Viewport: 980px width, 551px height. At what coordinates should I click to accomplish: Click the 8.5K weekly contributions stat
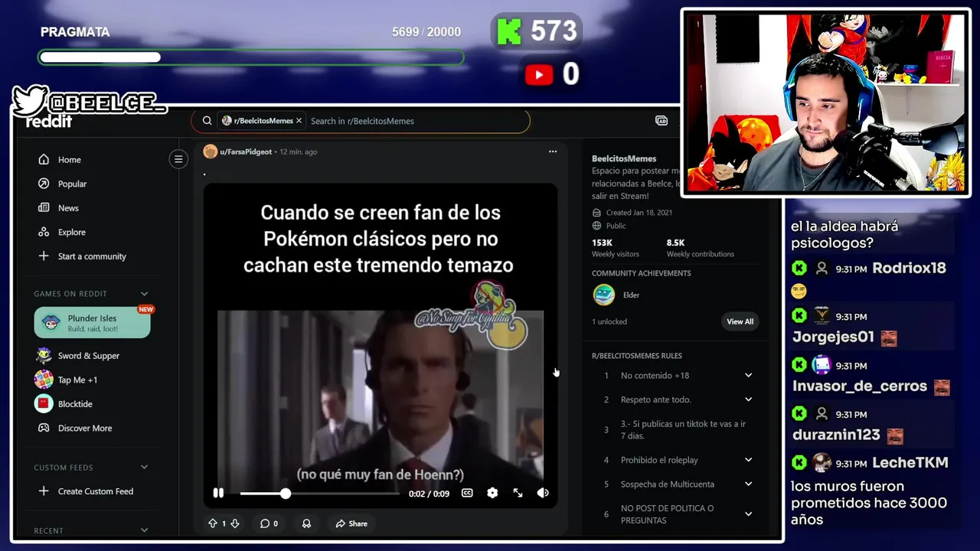pyautogui.click(x=700, y=248)
